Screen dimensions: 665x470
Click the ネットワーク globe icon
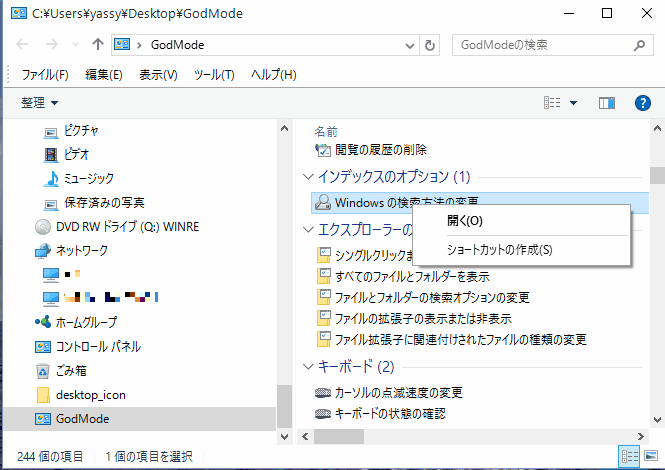point(43,251)
